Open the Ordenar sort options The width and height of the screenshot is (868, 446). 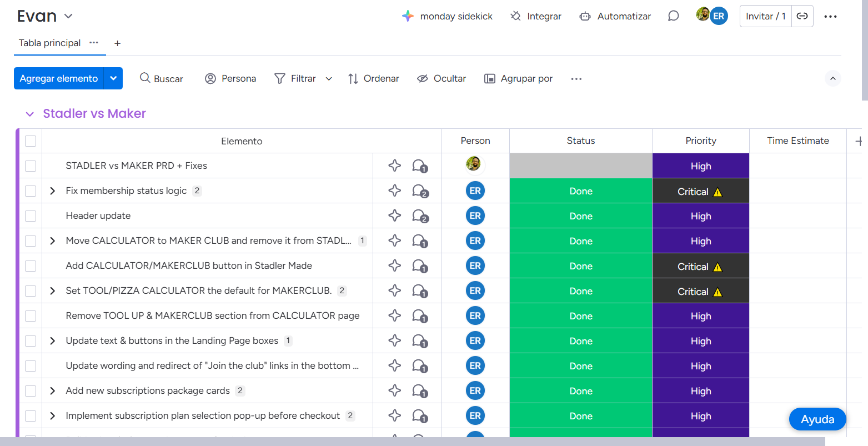pos(373,78)
